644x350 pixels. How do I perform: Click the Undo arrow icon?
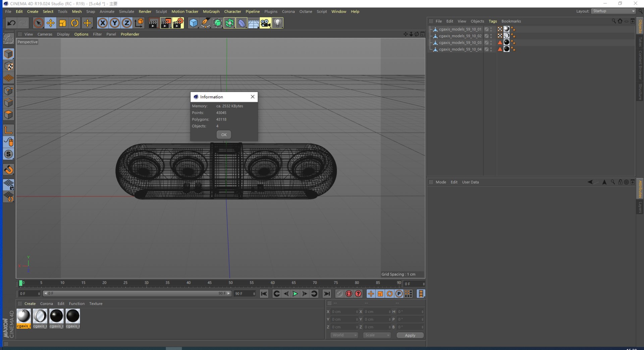click(x=11, y=23)
